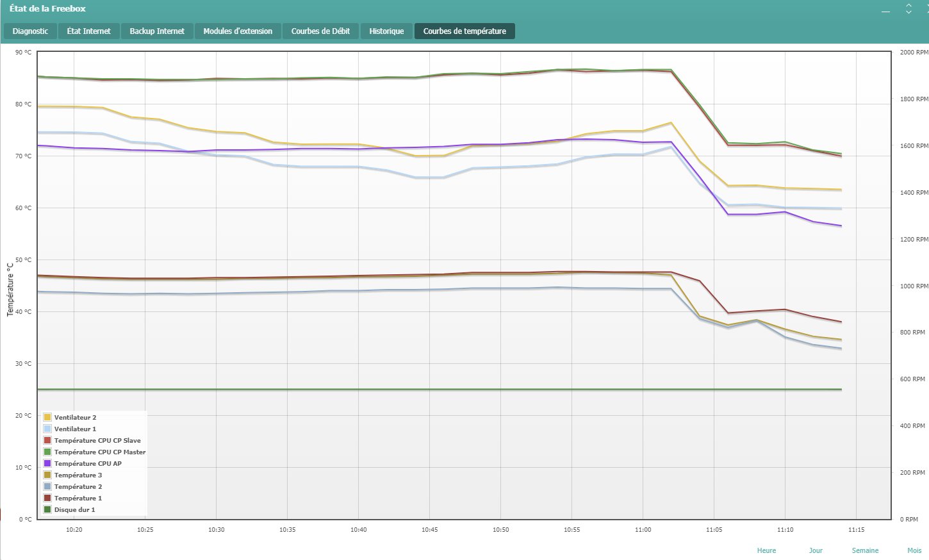Switch graph range to Jour
The height and width of the screenshot is (560, 929).
tap(816, 550)
